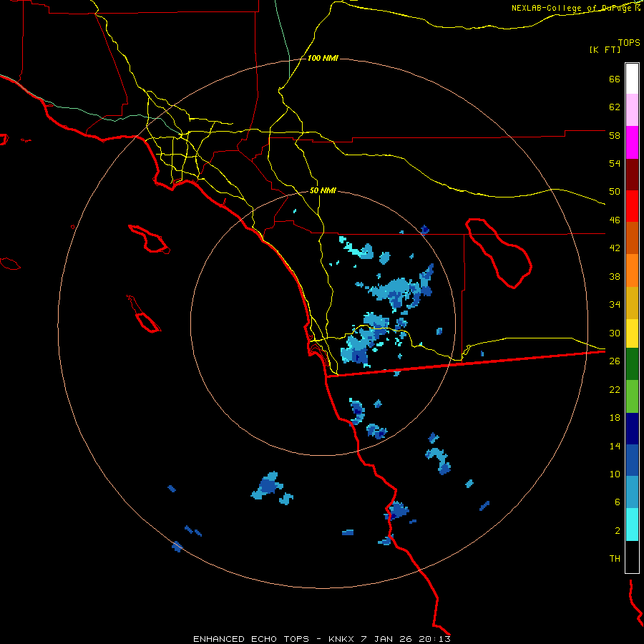Viewport: 644px width, 644px height.
Task: Click the "100 NMI" range ring label
Action: [x=323, y=59]
